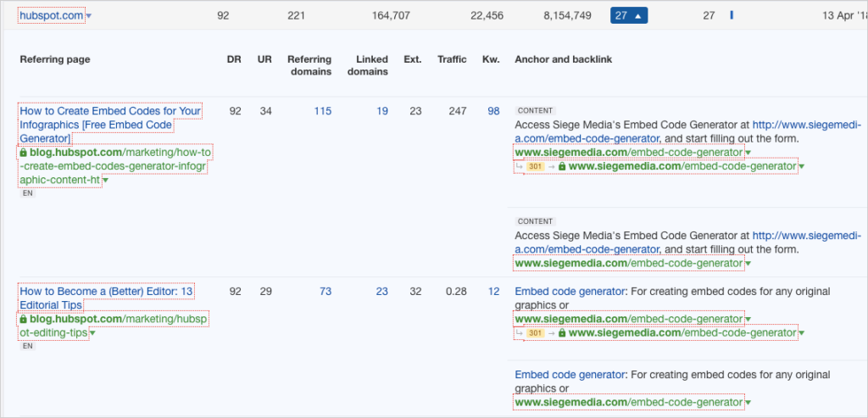The height and width of the screenshot is (418, 868).
Task: Click the 'Referring domains' column header
Action: (309, 65)
